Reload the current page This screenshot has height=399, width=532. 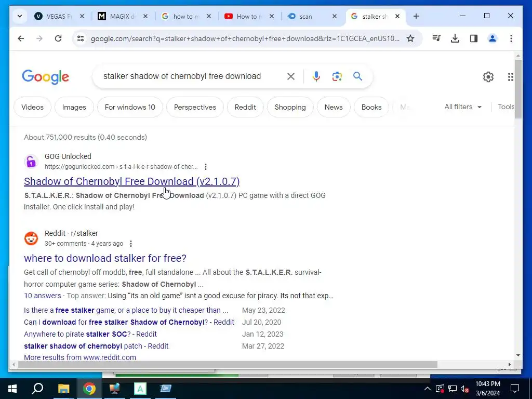pos(58,38)
